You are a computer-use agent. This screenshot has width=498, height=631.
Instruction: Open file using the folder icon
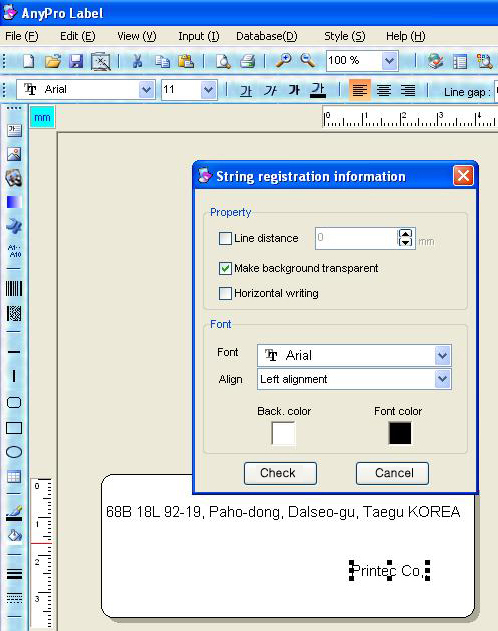point(53,61)
